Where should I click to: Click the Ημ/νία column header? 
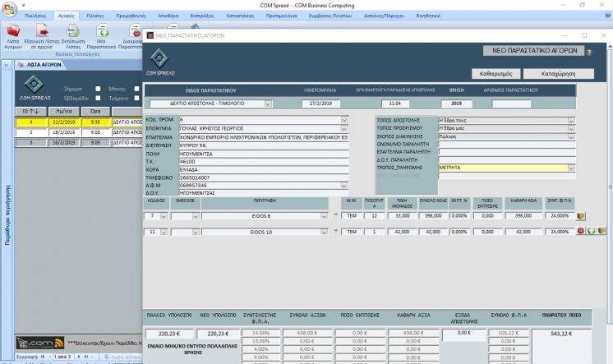coord(64,112)
